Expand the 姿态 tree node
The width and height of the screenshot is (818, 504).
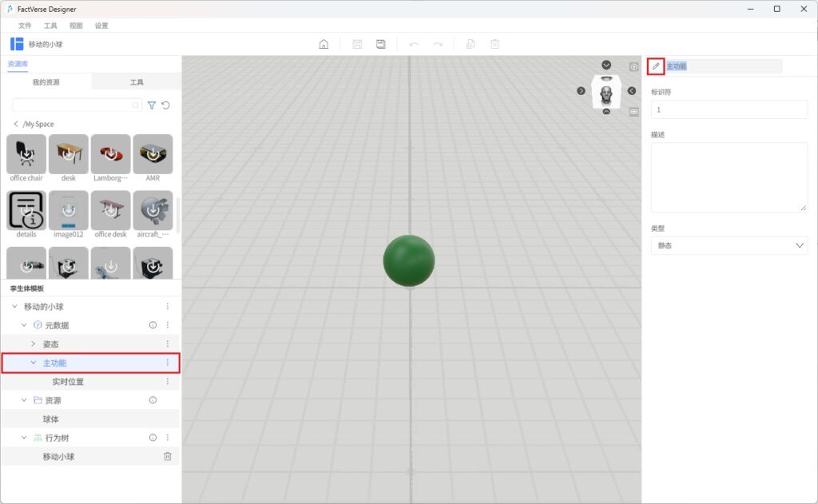[x=34, y=344]
